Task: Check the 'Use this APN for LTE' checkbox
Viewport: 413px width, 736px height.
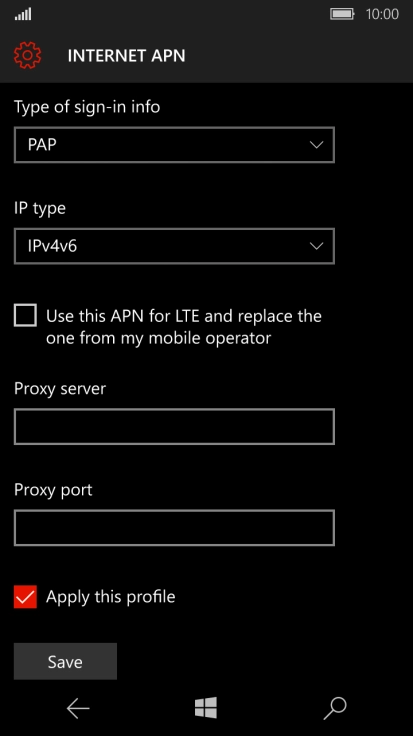Action: 25,315
